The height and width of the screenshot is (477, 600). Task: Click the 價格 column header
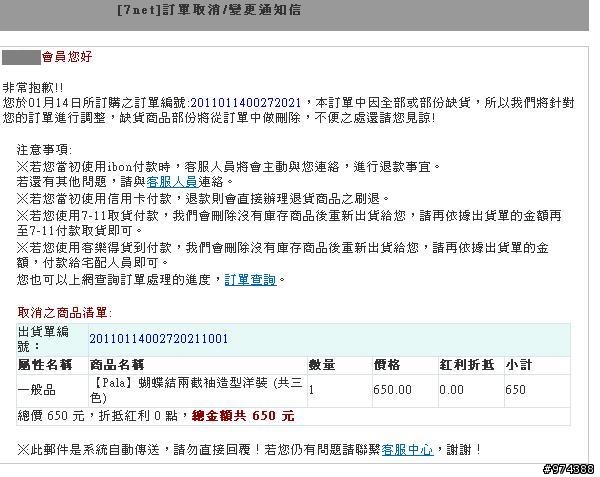click(x=387, y=365)
